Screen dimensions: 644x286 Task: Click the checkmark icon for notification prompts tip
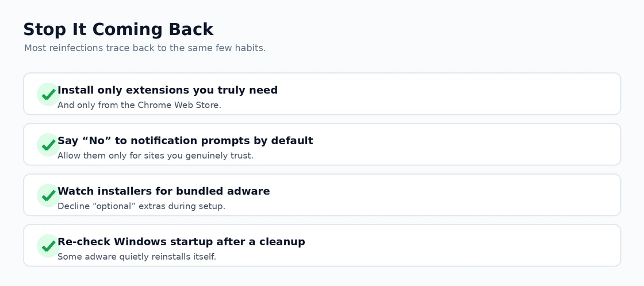click(48, 145)
